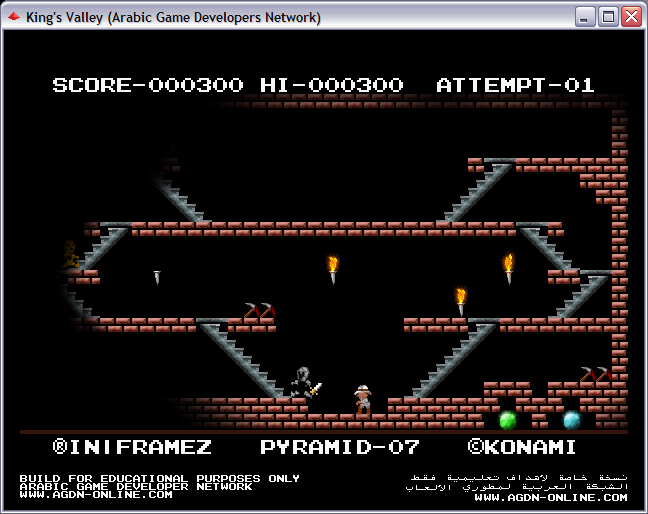Click the pickaxes at the lower right
The height and width of the screenshot is (514, 648).
(596, 374)
